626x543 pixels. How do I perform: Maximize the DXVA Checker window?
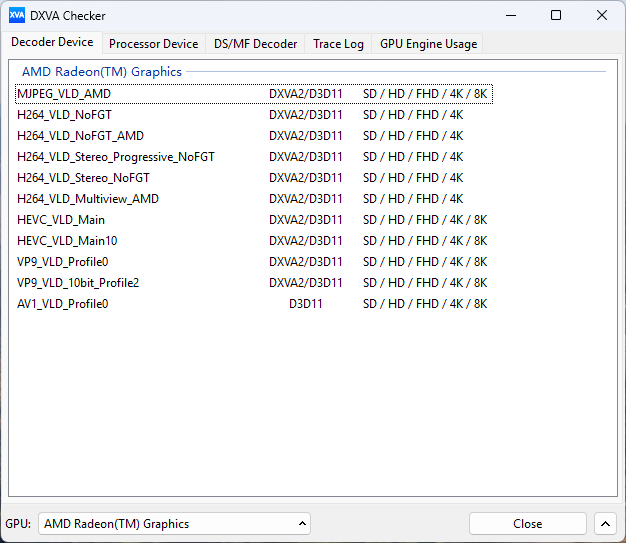[556, 16]
